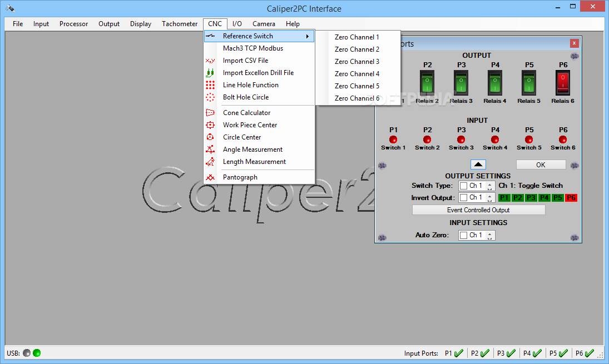Click the x,y Import CSV File icon
609x364 pixels.
pyautogui.click(x=210, y=61)
